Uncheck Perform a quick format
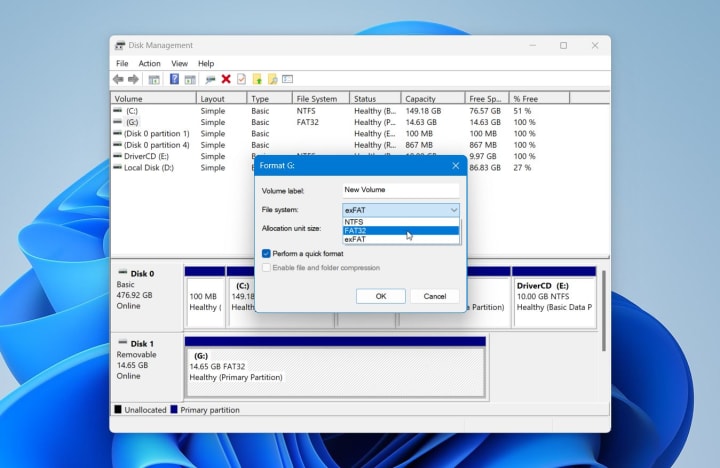This screenshot has width=720, height=468. pyautogui.click(x=266, y=254)
